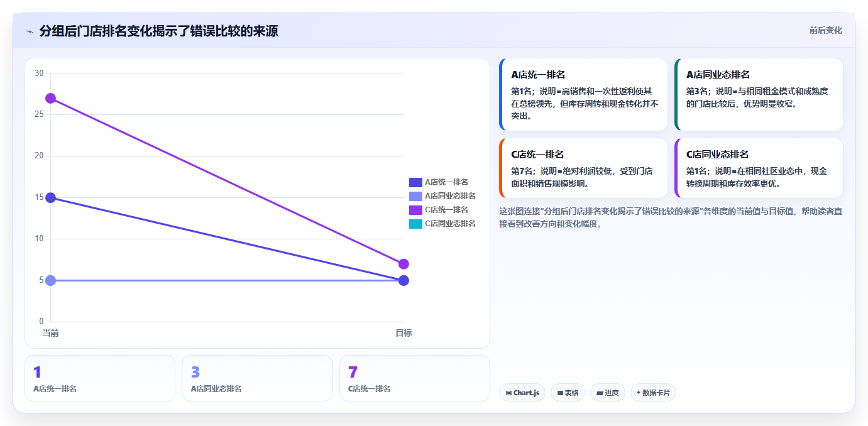Click the 前后变化 label in the header

coord(825,30)
